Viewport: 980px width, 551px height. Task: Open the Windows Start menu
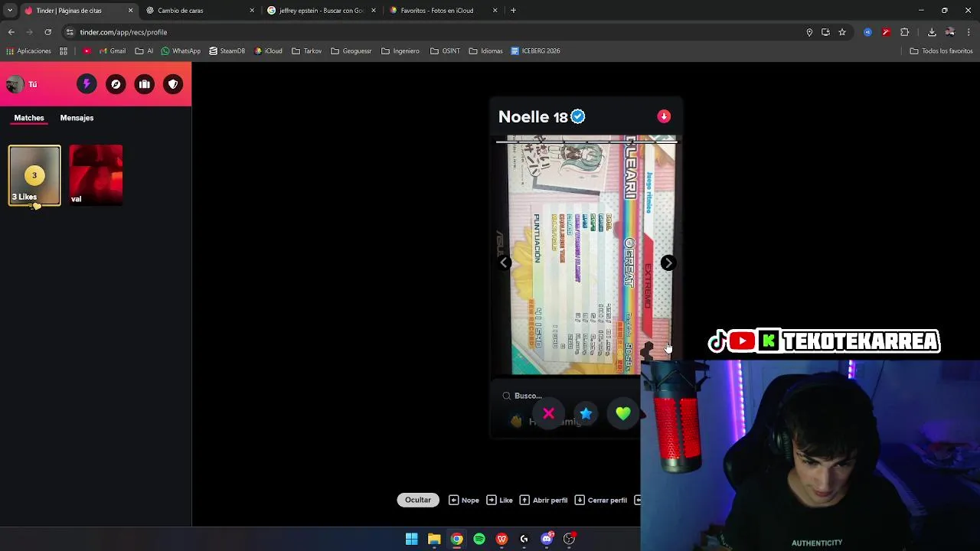412,539
